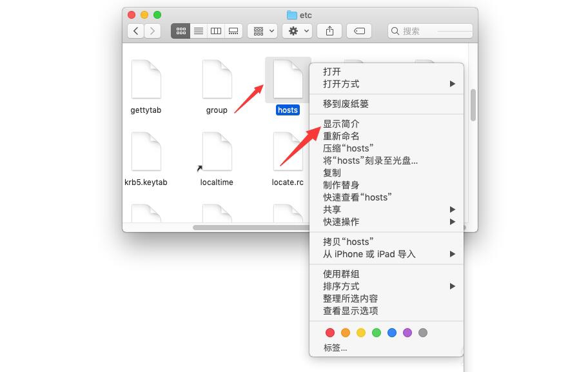The height and width of the screenshot is (372, 588).
Task: Choose 重新命名 in the context menu
Action: pyautogui.click(x=386, y=136)
